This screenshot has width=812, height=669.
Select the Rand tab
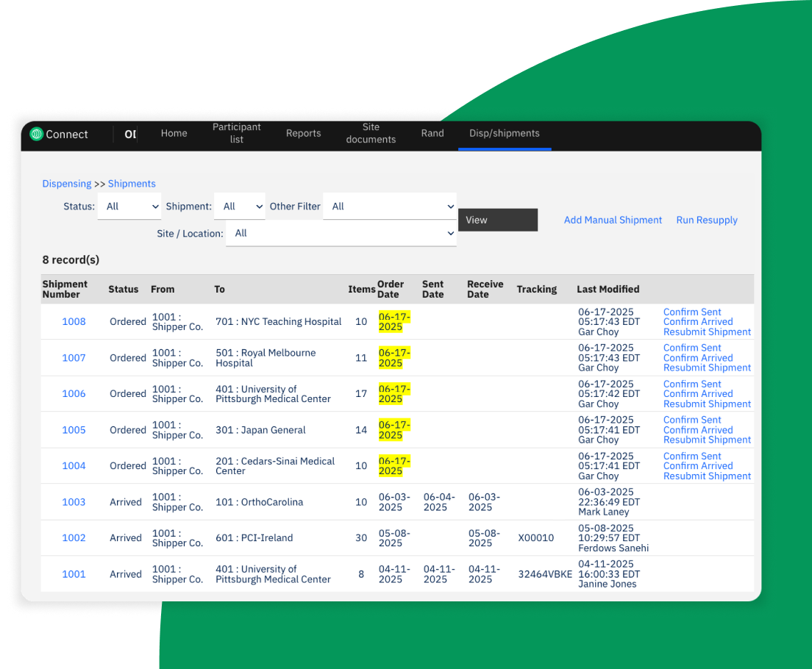(x=432, y=133)
